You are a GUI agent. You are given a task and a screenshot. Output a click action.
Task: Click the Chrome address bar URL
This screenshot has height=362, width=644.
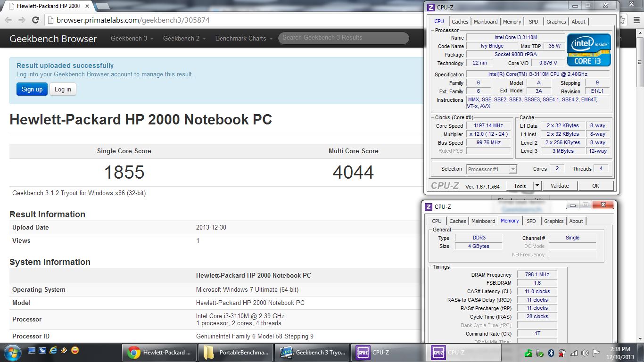(133, 20)
